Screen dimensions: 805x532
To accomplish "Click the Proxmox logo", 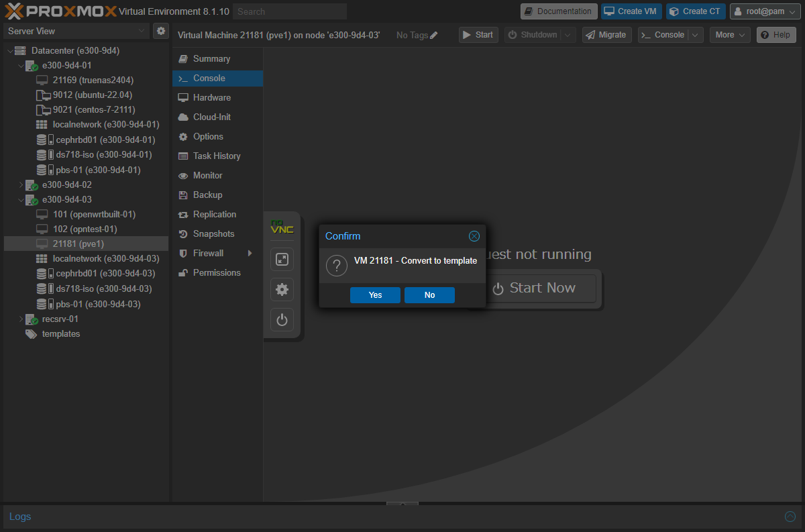I will pyautogui.click(x=60, y=11).
